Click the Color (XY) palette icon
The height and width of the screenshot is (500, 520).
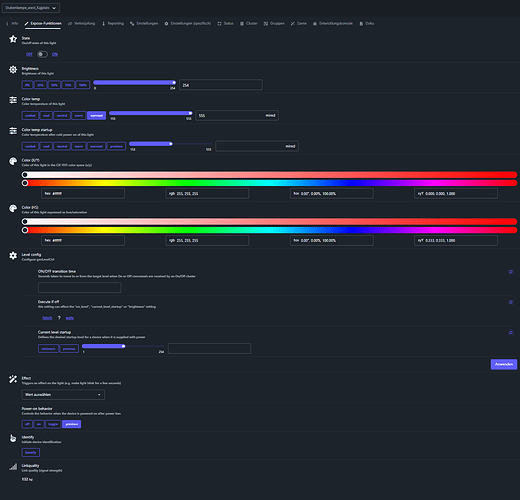pyautogui.click(x=13, y=161)
